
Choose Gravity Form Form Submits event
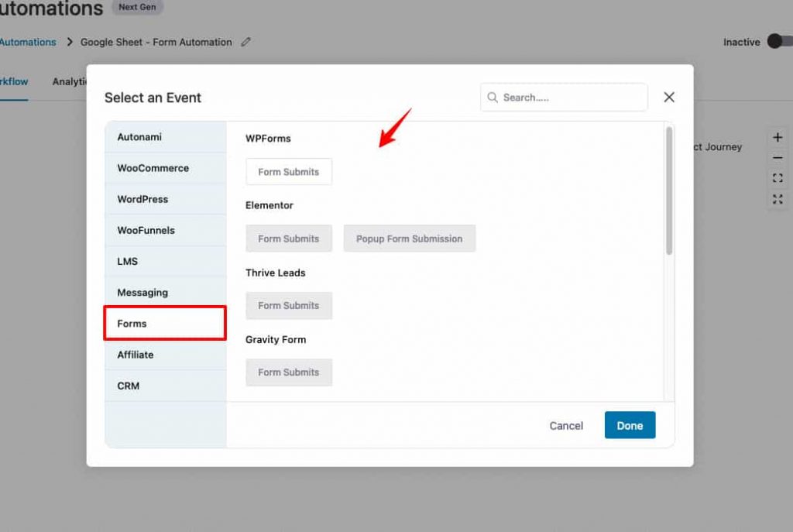[x=289, y=372]
